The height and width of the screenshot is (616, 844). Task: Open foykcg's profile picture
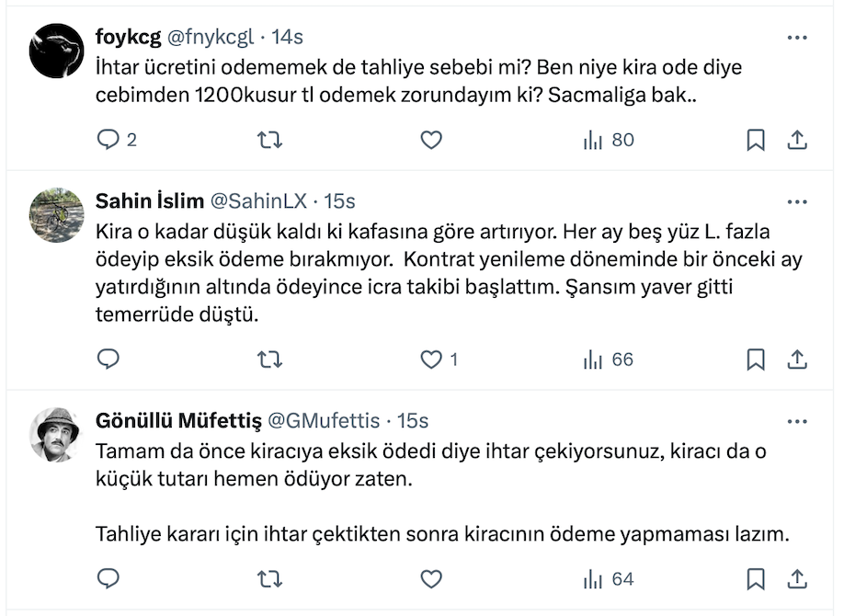57,51
